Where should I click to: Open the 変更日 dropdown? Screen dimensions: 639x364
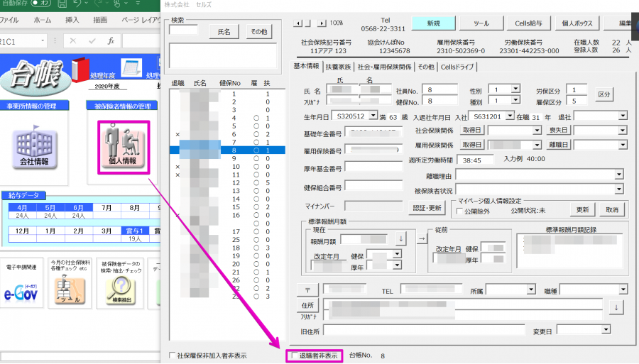point(606,329)
